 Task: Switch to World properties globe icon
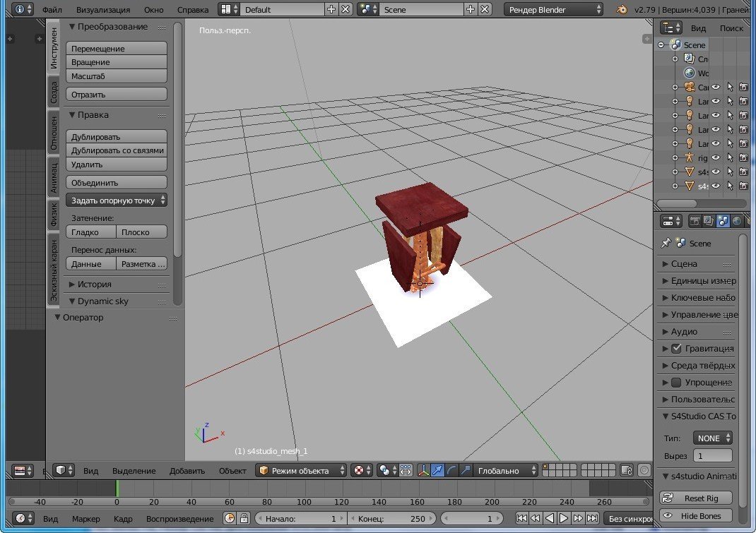[736, 221]
